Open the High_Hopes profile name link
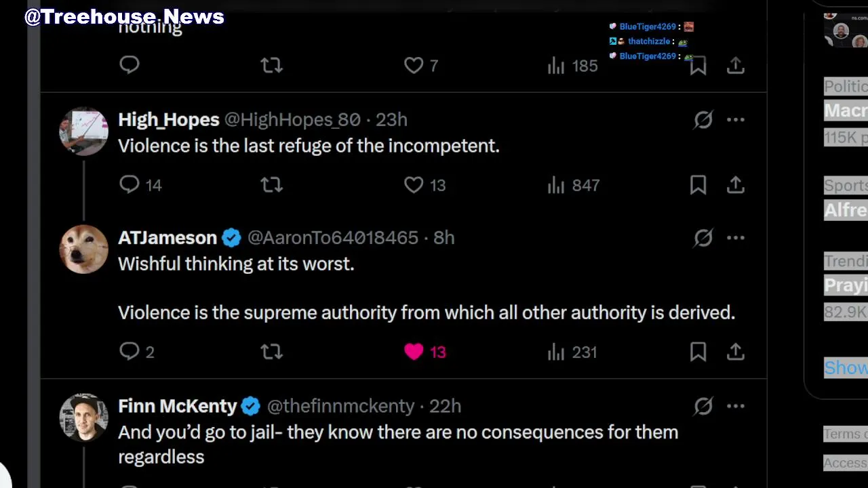The width and height of the screenshot is (868, 488). (168, 120)
